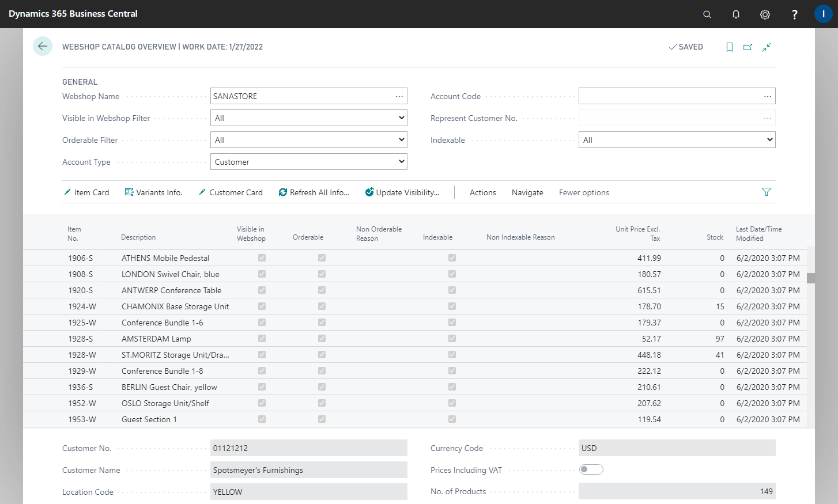838x504 pixels.
Task: Sort by Item No. column header
Action: (74, 234)
